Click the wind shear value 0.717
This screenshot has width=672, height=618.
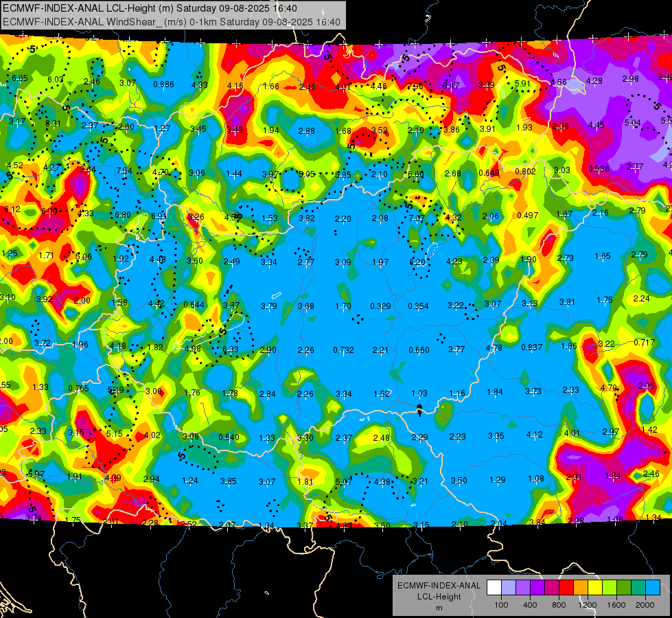(x=645, y=342)
